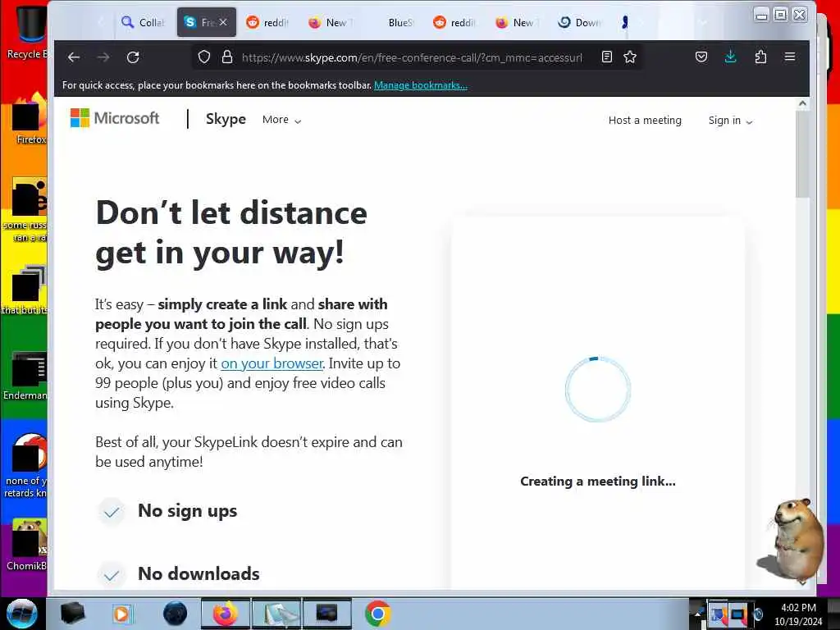Switch to the BlueSky tab
Image resolution: width=840 pixels, height=630 pixels.
pyautogui.click(x=400, y=22)
